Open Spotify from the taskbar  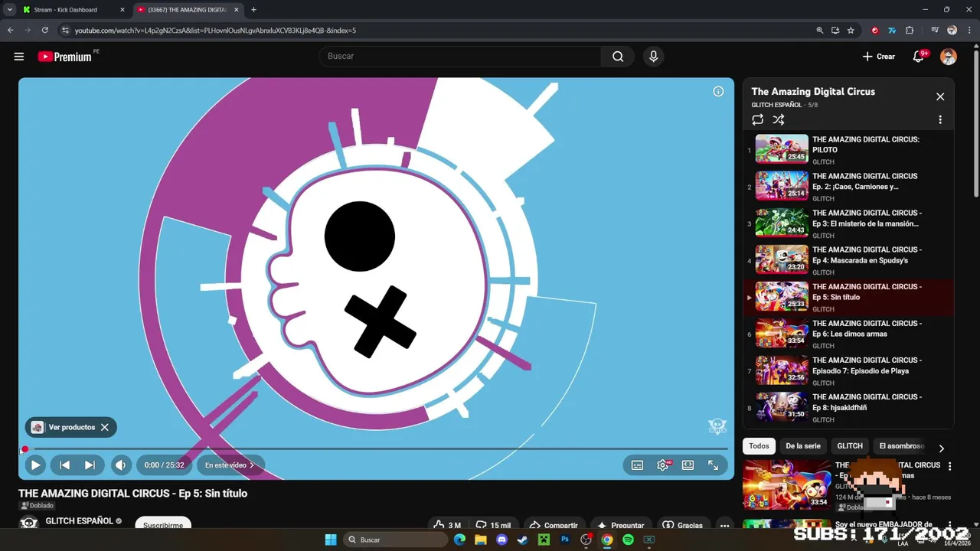(628, 540)
